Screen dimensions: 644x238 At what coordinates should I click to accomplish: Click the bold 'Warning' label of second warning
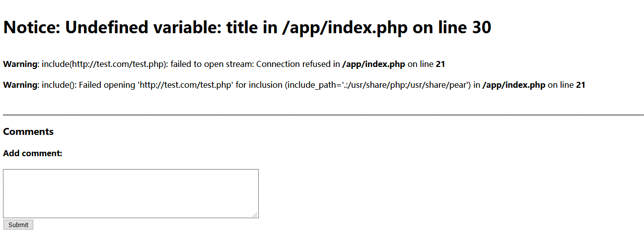[20, 85]
